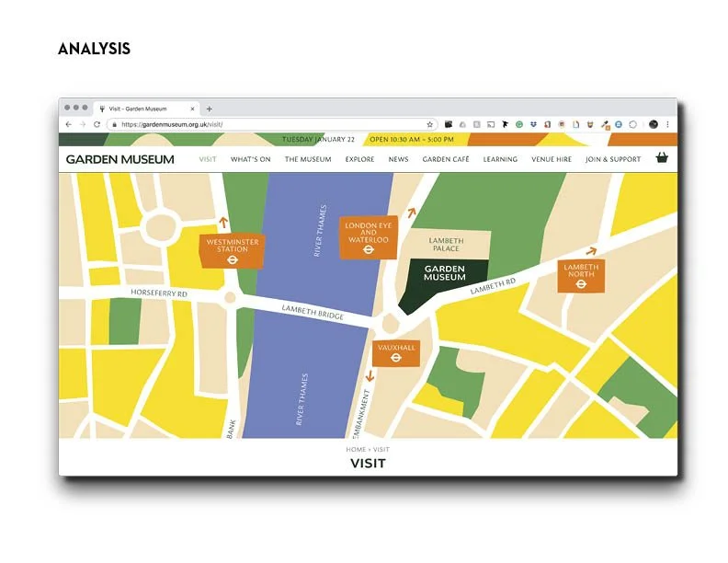Image resolution: width=728 pixels, height=563 pixels.
Task: Click the VISIT page heading
Action: 368,463
